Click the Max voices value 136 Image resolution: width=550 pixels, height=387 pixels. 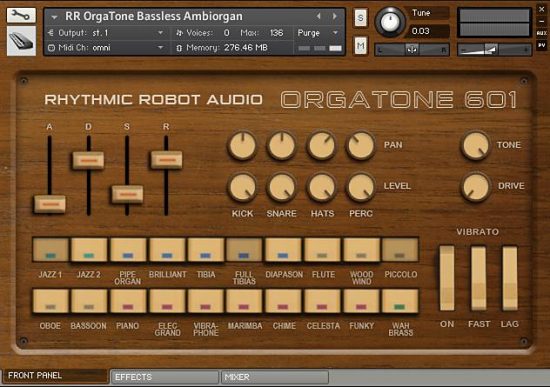(276, 33)
